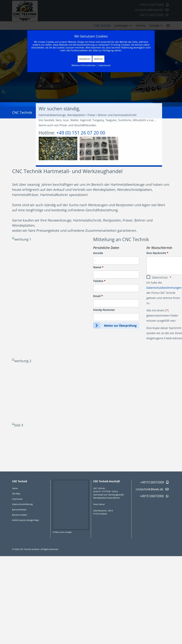Image resolution: width=182 pixels, height=644 pixels.
Task: Open the Datenschutzbestimmungen link
Action: point(164,288)
